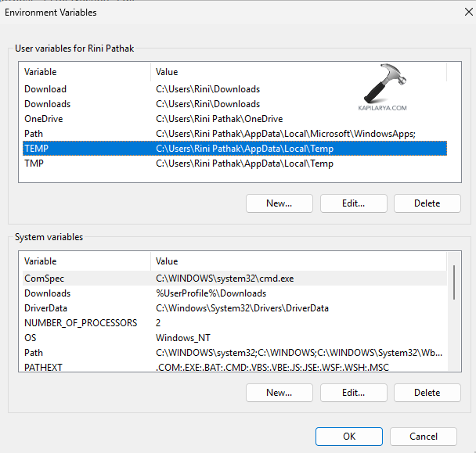This screenshot has width=476, height=453.
Task: Create a new system variable
Action: (279, 393)
